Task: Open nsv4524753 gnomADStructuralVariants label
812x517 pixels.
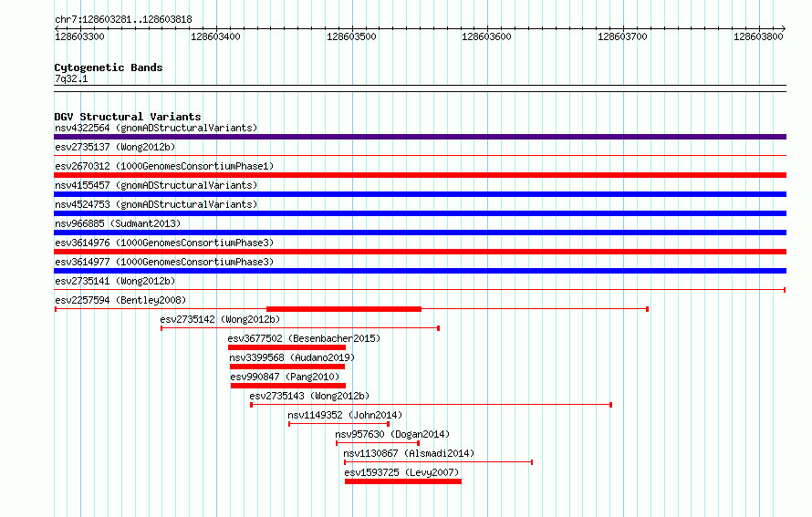Action: pyautogui.click(x=156, y=204)
